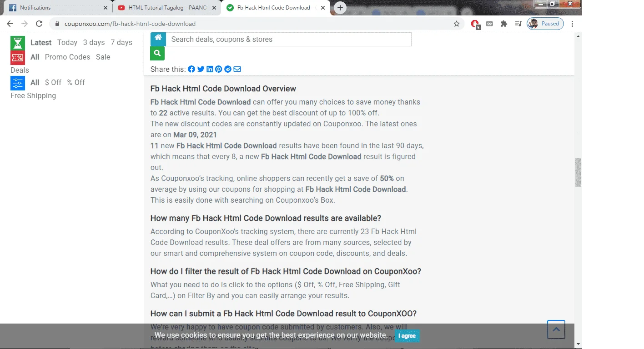Open a new tab with plus button
The width and height of the screenshot is (644, 349).
[x=340, y=8]
